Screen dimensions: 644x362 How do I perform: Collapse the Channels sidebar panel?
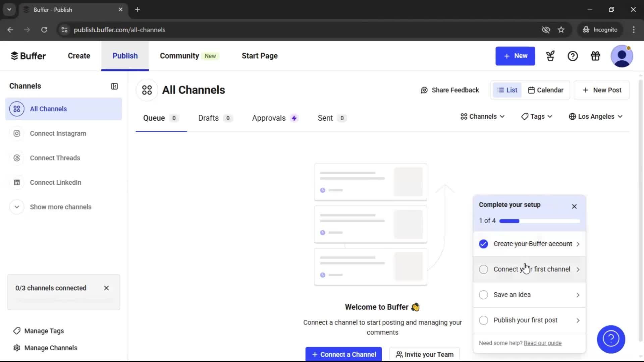pos(114,86)
